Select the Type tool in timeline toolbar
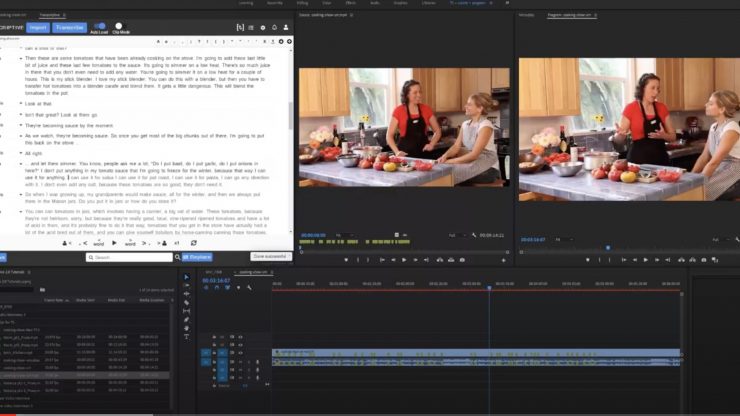The height and width of the screenshot is (416, 740). 186,337
